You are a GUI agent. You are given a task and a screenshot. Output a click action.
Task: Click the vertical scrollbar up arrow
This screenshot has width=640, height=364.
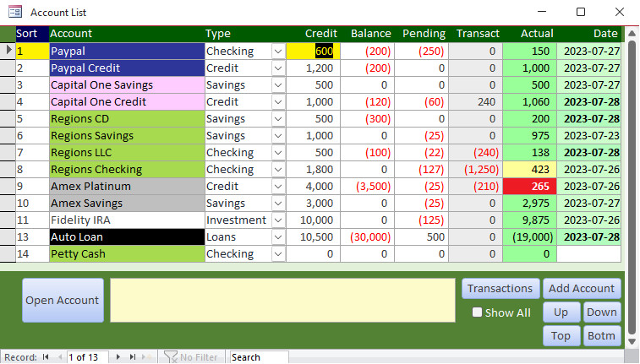click(632, 33)
